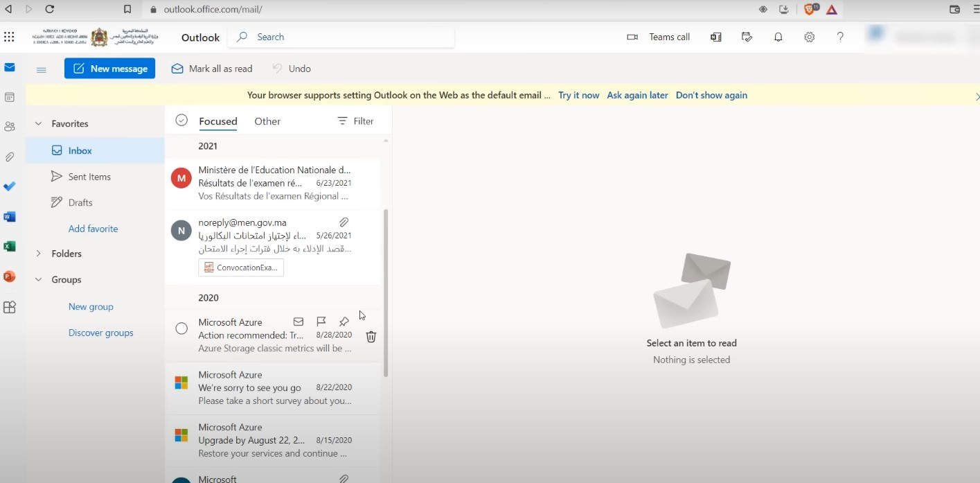The height and width of the screenshot is (483, 980).
Task: Click New group link
Action: [x=91, y=307]
